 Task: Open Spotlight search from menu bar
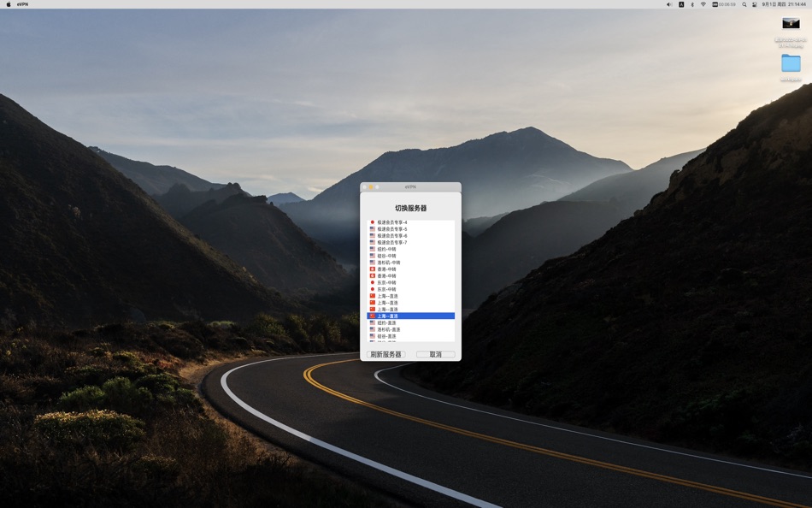tap(745, 4)
